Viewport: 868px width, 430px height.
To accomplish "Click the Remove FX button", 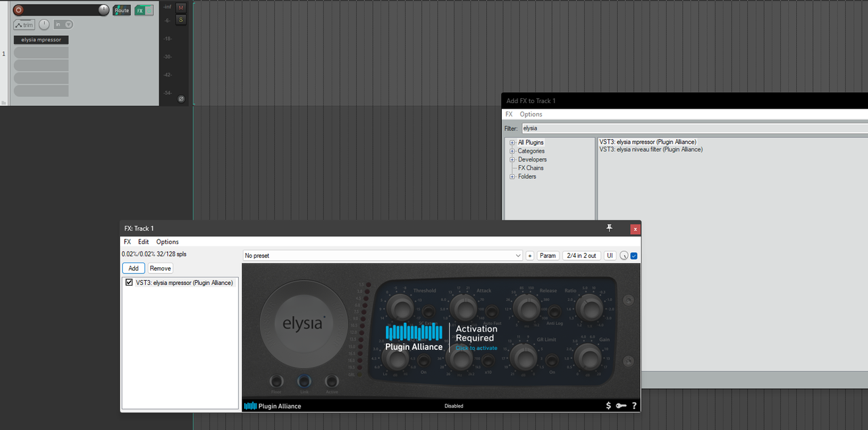I will (160, 268).
